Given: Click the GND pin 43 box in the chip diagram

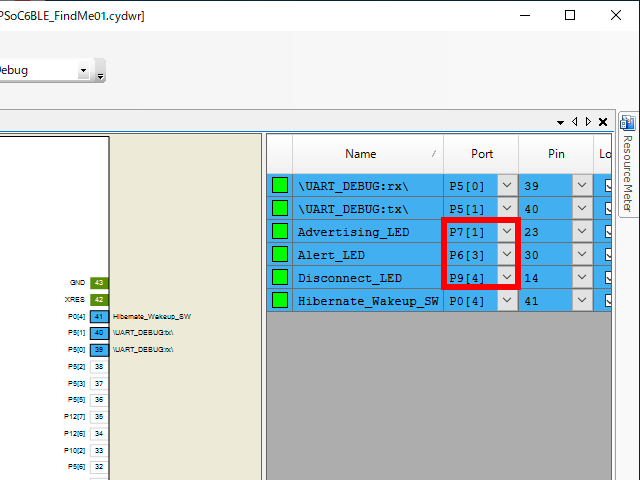Looking at the screenshot, I should click(x=99, y=282).
